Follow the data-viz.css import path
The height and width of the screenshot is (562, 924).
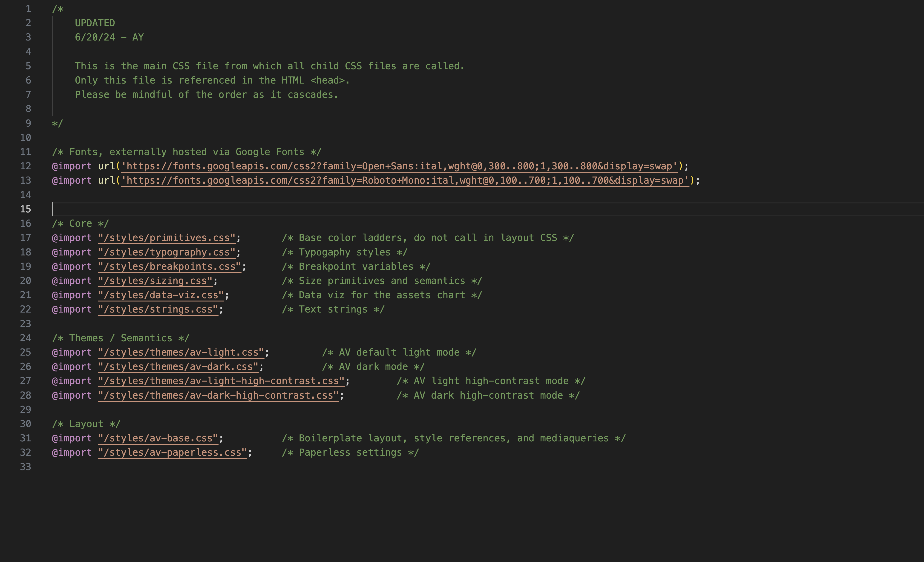(161, 295)
